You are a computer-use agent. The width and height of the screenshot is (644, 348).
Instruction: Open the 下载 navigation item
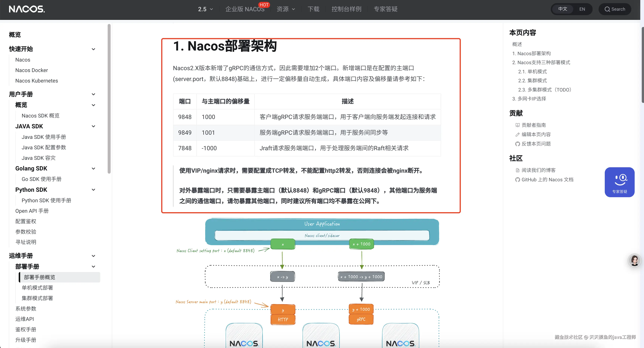[x=313, y=9]
